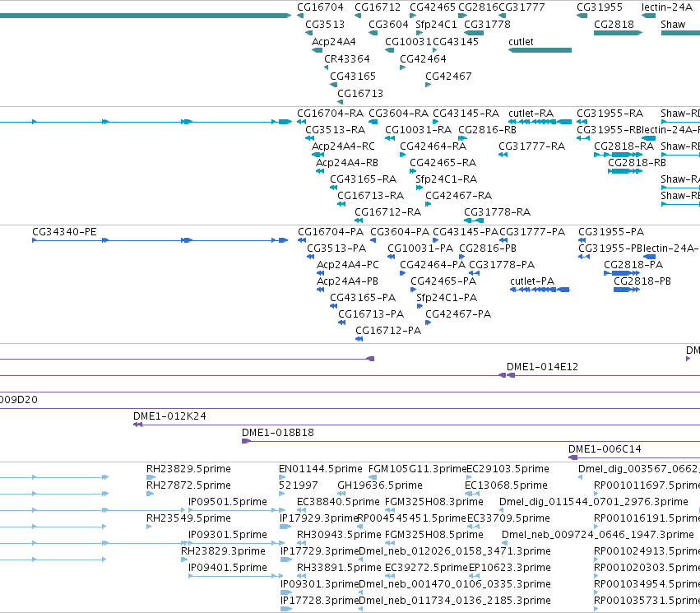The image size is (700, 613).
Task: Click BAC clone DME1-006C14 label
Action: pos(605,449)
